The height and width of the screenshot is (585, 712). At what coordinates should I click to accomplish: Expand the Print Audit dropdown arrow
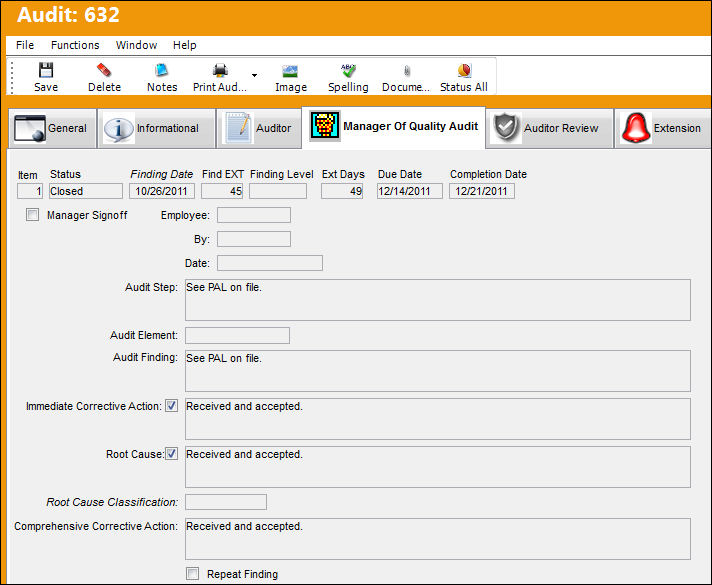pyautogui.click(x=254, y=75)
